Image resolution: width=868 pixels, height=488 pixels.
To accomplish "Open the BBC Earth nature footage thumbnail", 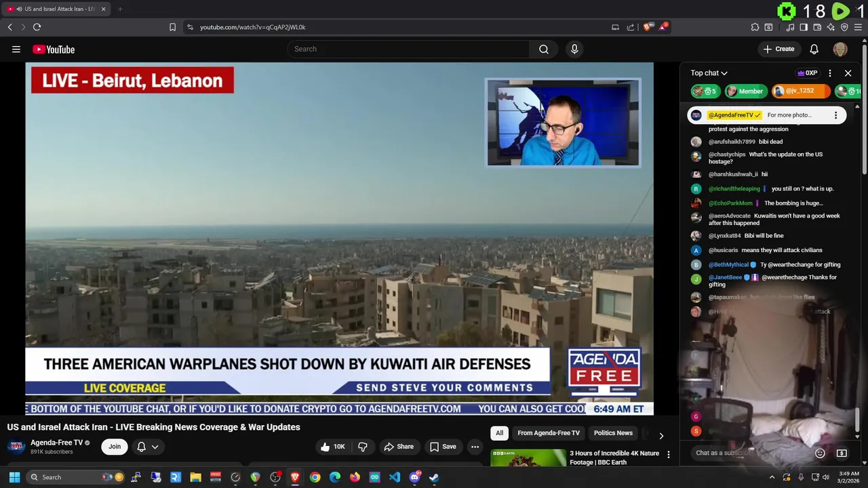I will (x=528, y=457).
